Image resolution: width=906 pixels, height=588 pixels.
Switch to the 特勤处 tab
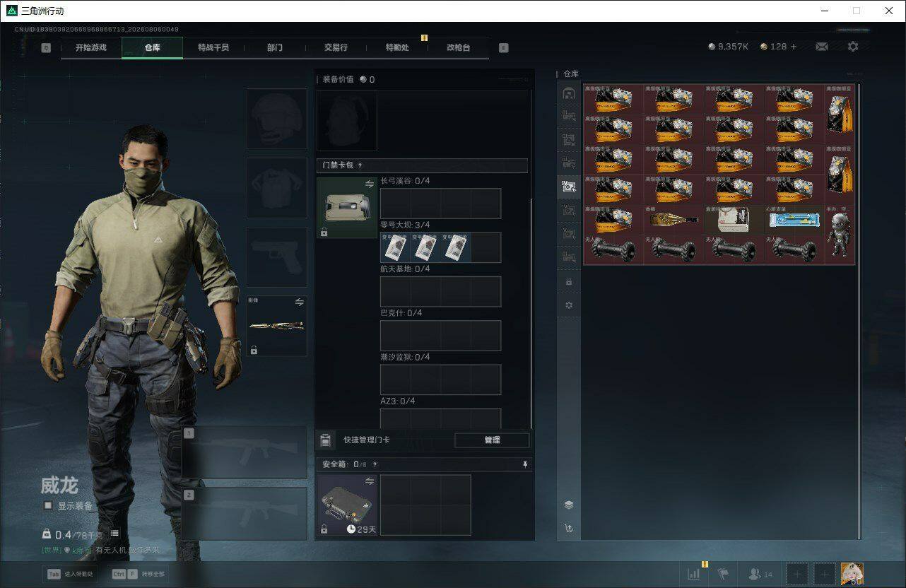click(x=397, y=47)
